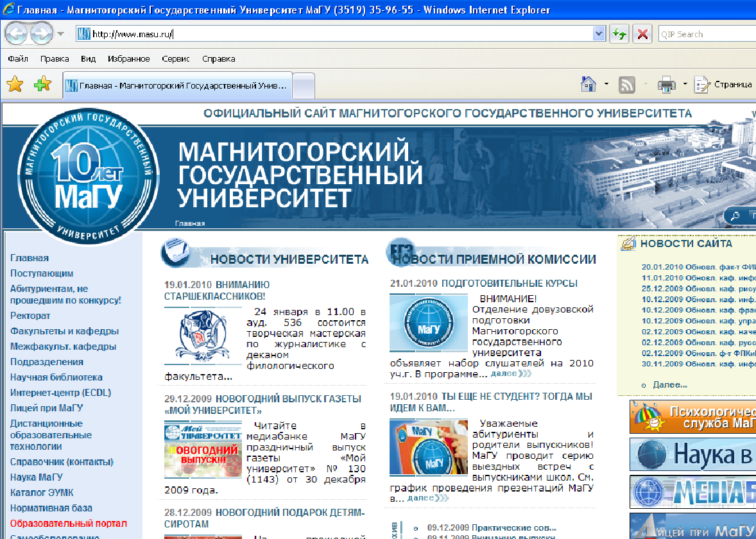Image resolution: width=756 pixels, height=539 pixels.
Task: Click the QIP Search box
Action: [x=707, y=34]
